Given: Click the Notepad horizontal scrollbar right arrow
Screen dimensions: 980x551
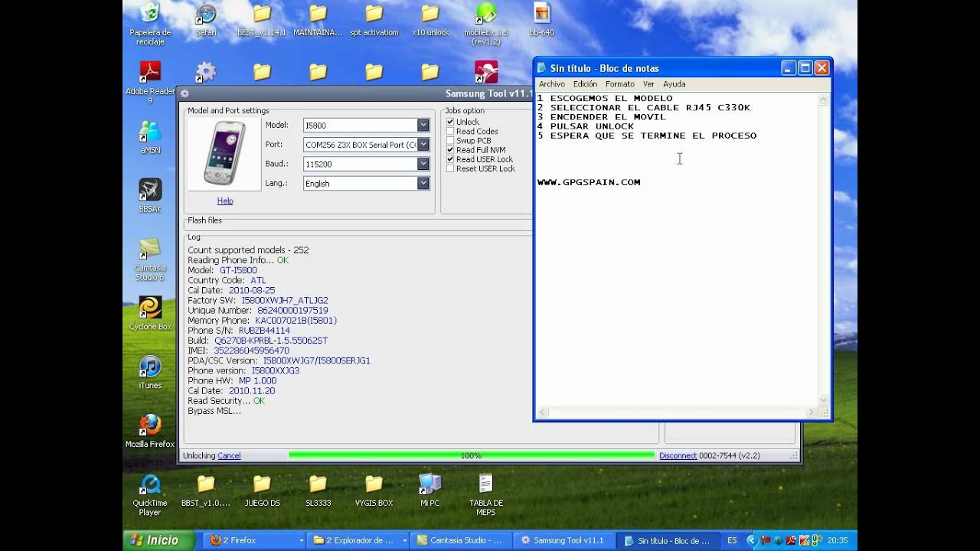Looking at the screenshot, I should (812, 412).
